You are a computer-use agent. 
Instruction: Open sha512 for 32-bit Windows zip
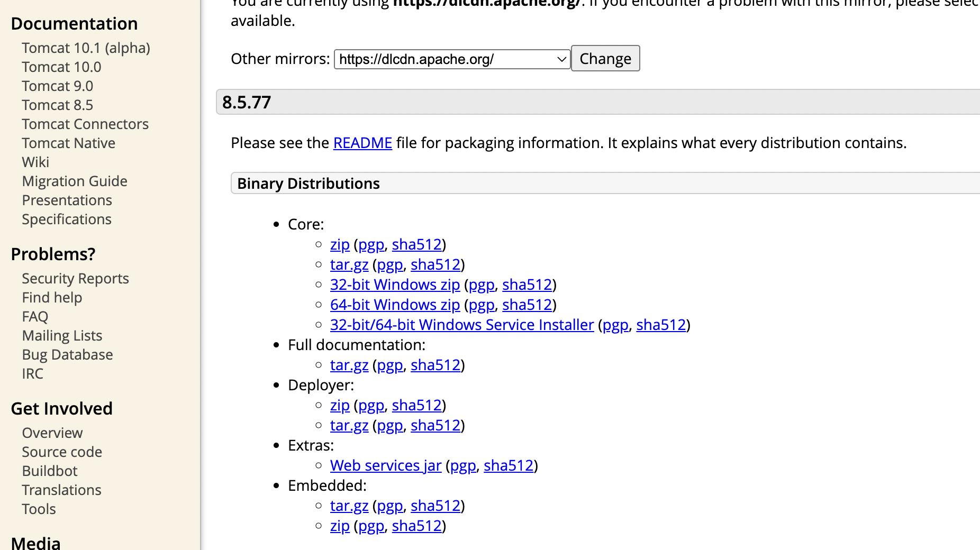[527, 285]
